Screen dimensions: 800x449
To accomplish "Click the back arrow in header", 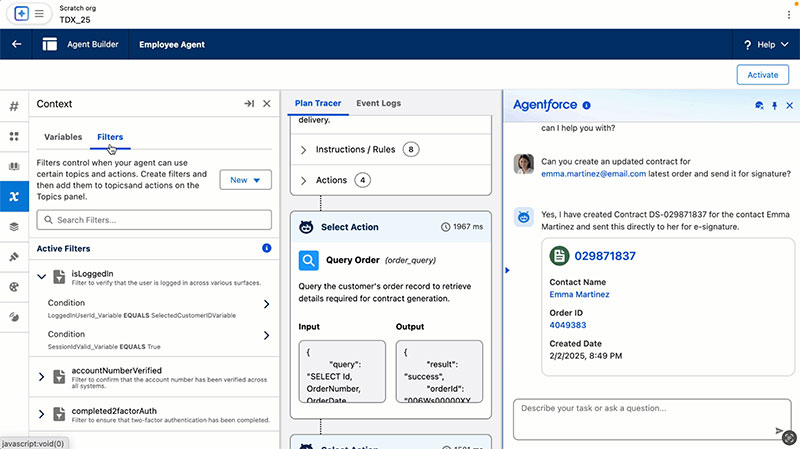I will (x=16, y=44).
